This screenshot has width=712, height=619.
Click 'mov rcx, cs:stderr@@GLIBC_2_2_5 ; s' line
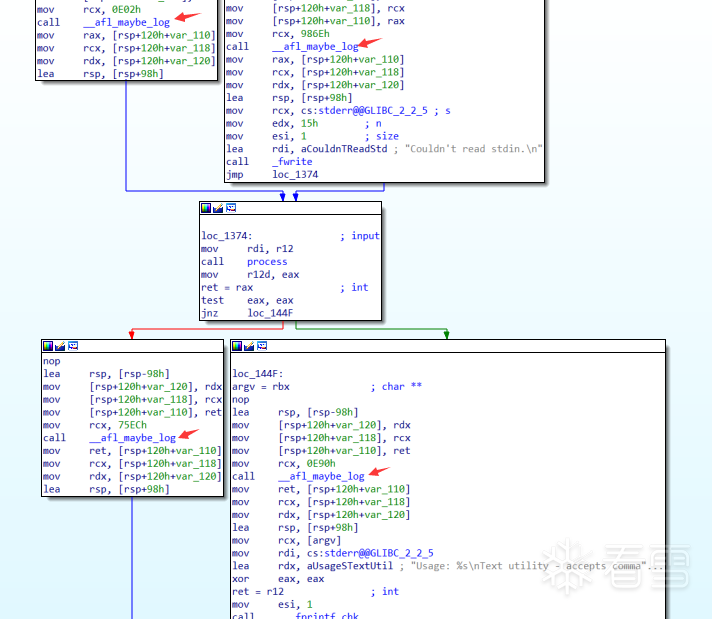coord(338,111)
